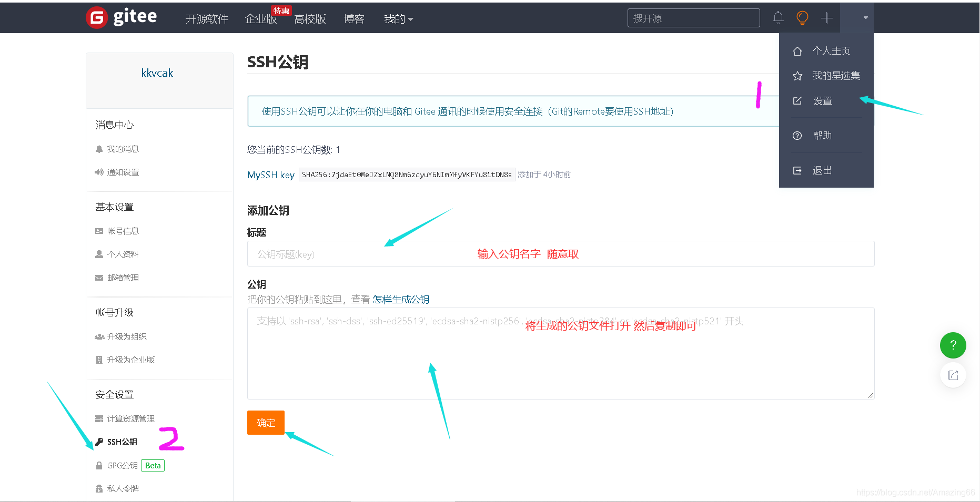
Task: Click the edit icon beside 设置
Action: click(797, 101)
